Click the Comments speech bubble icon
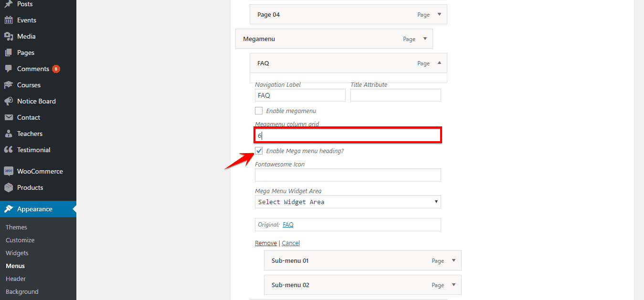This screenshot has height=300, width=644. tap(8, 69)
